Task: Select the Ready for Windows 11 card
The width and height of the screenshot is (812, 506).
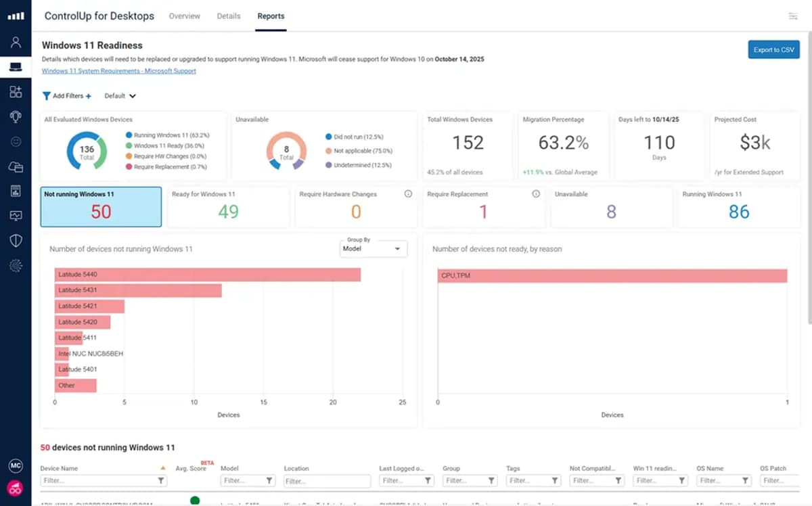Action: [228, 207]
